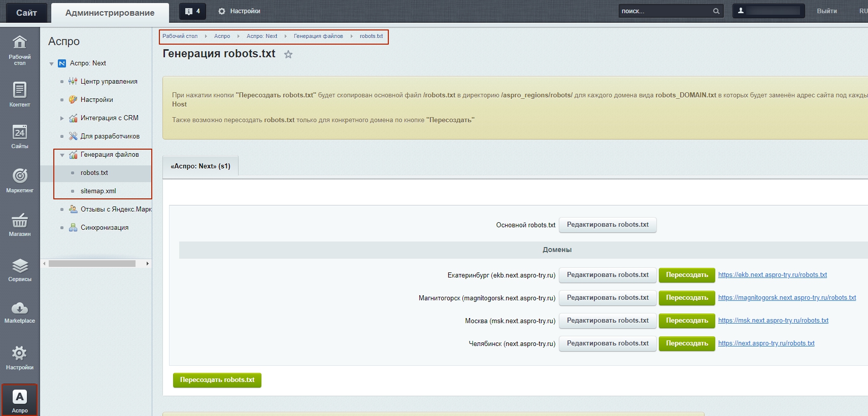Viewport: 868px width, 416px height.
Task: Click the scrollbar left arrow in tree panel
Action: click(44, 264)
